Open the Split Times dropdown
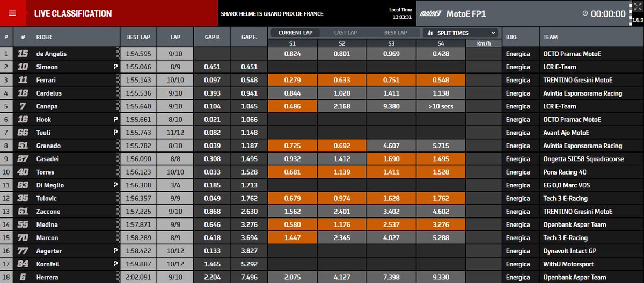 pos(462,33)
